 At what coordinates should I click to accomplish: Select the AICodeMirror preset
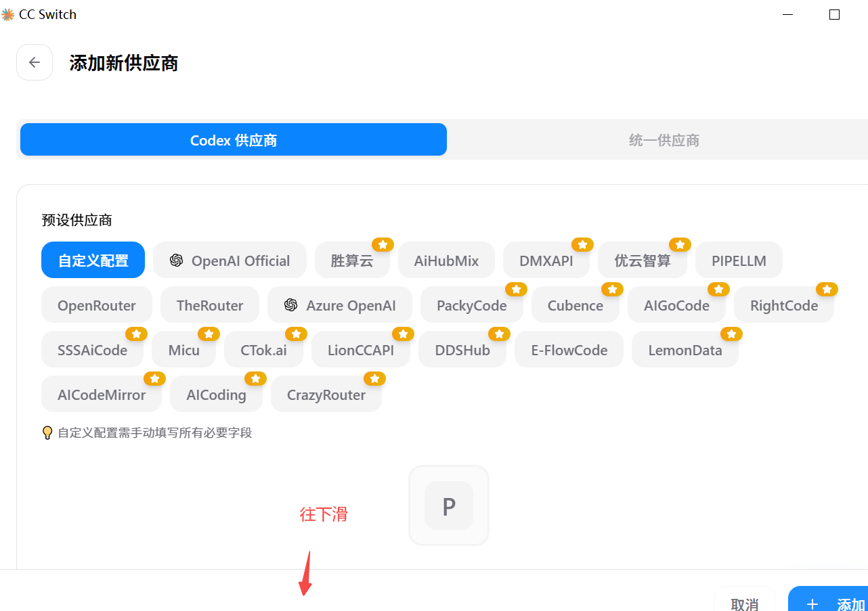tap(102, 394)
